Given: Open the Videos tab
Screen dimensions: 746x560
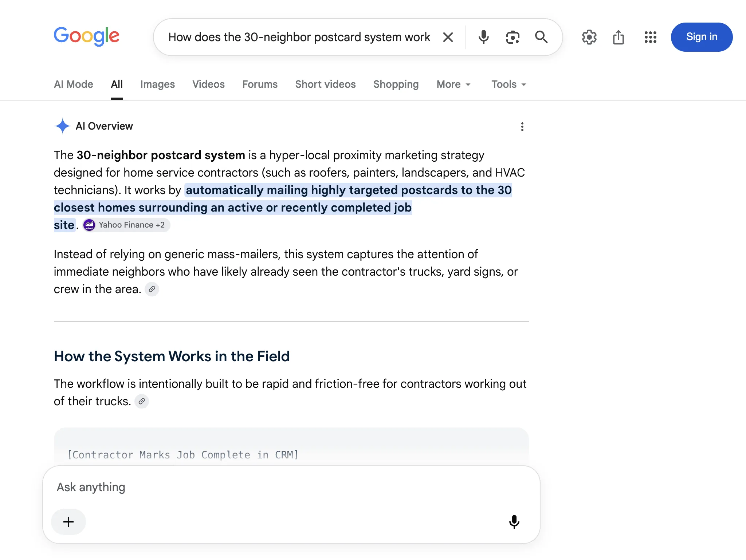Looking at the screenshot, I should click(x=208, y=84).
